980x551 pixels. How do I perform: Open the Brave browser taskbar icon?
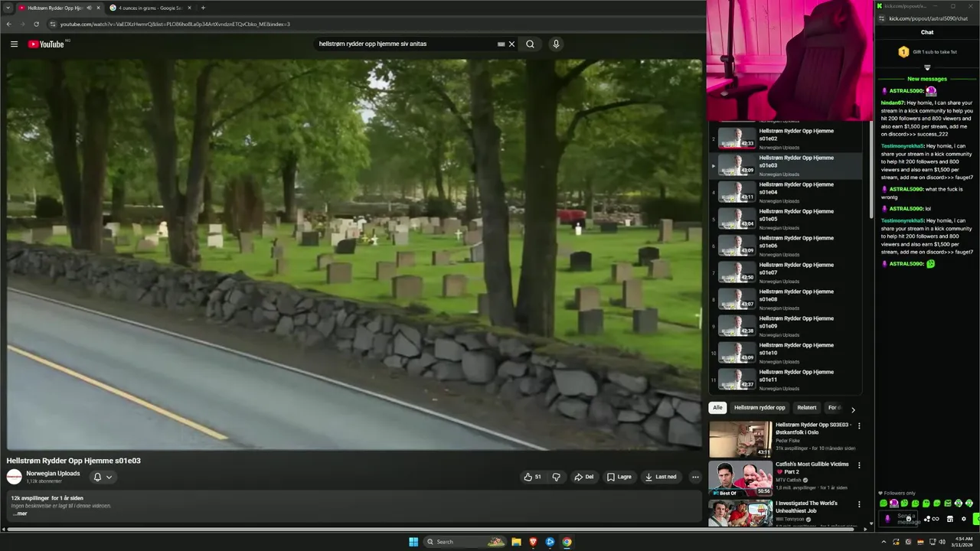point(533,542)
